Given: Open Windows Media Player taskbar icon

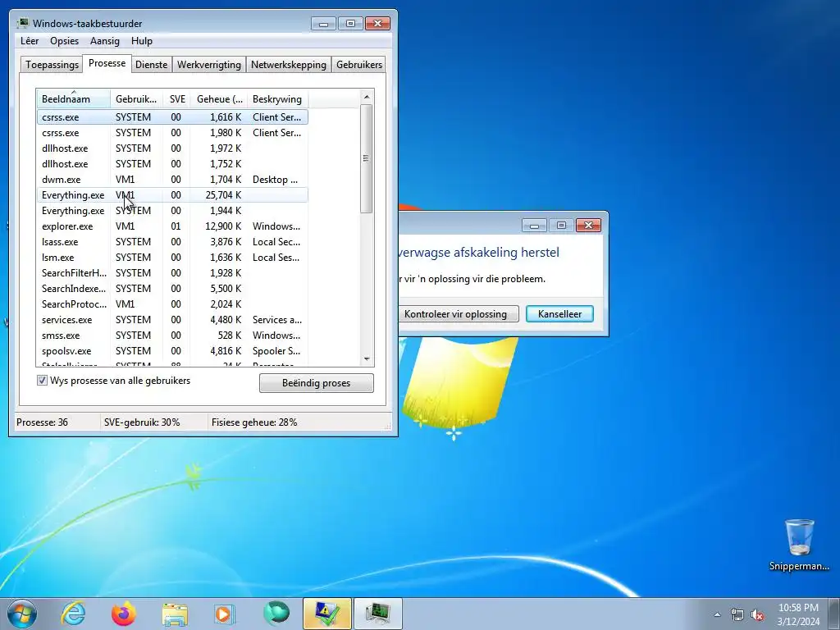Looking at the screenshot, I should coord(224,614).
